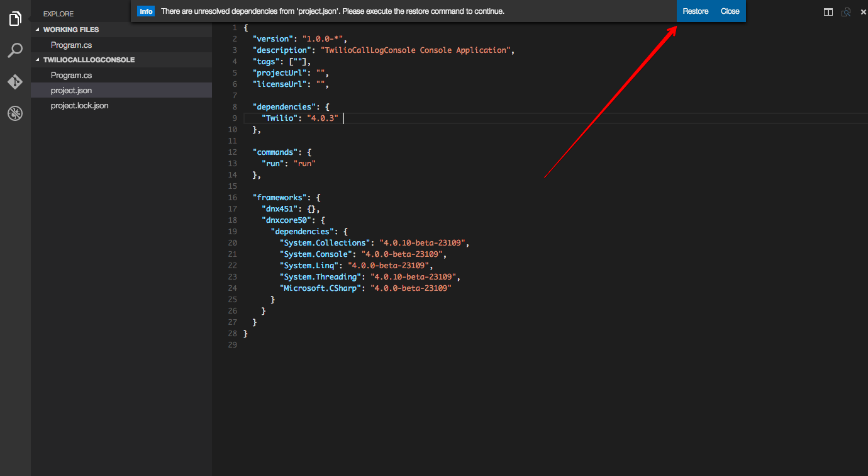
Task: Click the "4.0.3" Twilio version string
Action: pyautogui.click(x=323, y=118)
